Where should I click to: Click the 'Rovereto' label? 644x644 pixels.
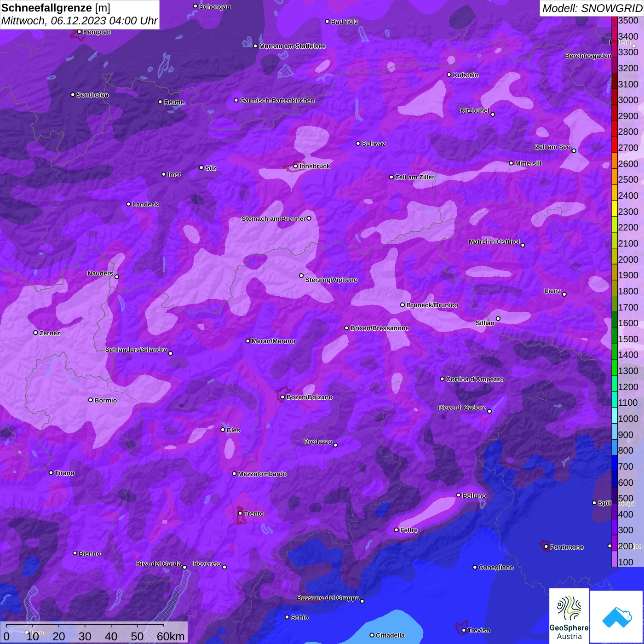[x=207, y=563]
